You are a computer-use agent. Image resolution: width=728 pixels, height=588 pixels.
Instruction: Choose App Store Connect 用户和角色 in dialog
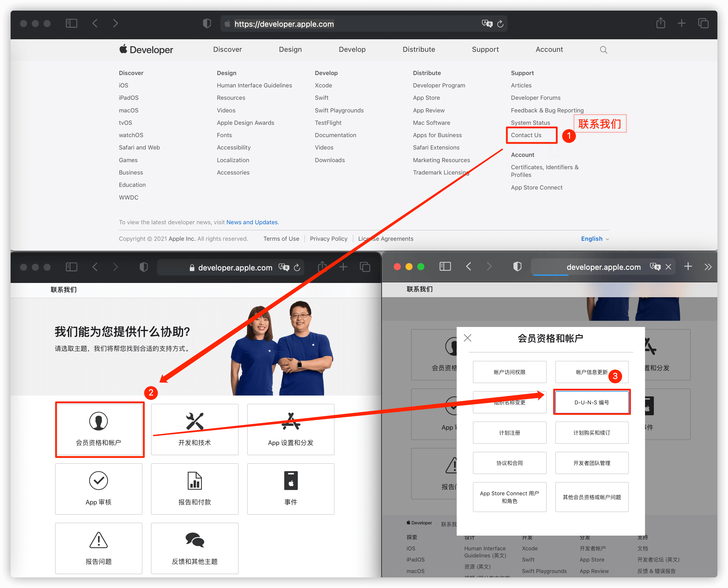[509, 497]
